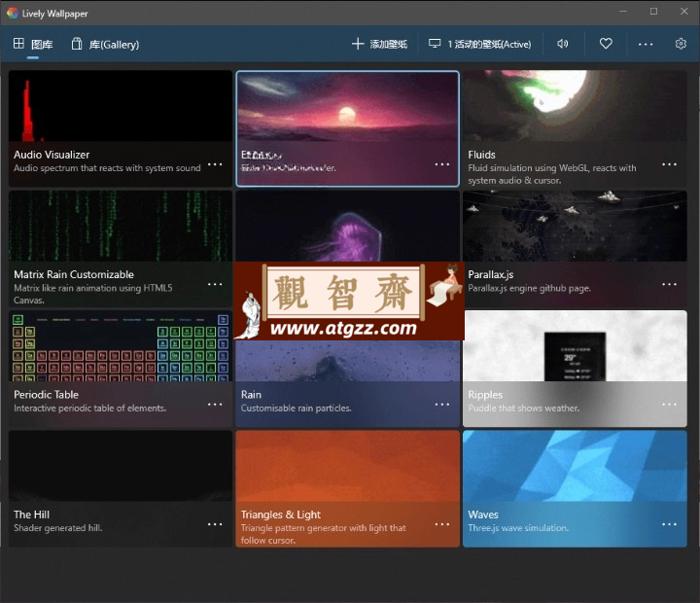700x603 pixels.
Task: Open the Waves card options dots
Action: coord(669,524)
